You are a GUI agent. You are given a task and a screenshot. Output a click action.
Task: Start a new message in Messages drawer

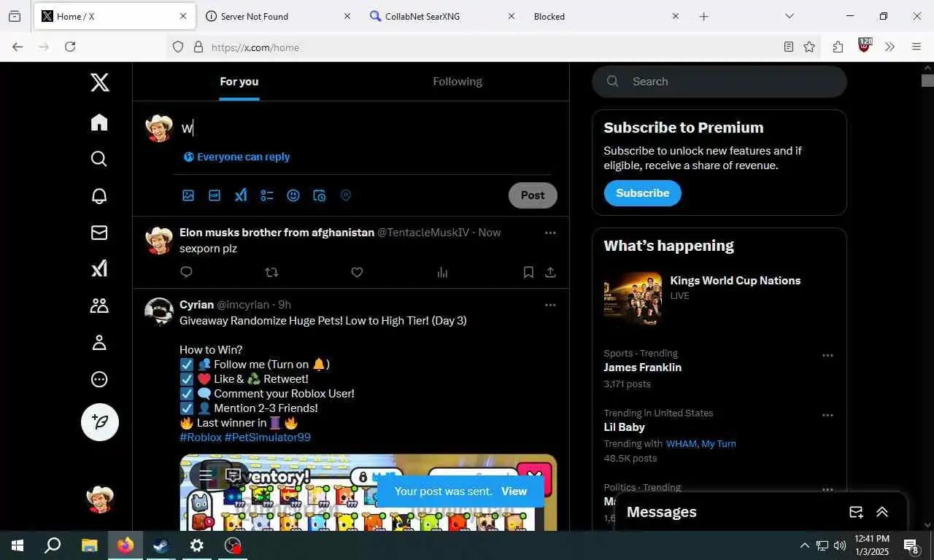coord(856,512)
